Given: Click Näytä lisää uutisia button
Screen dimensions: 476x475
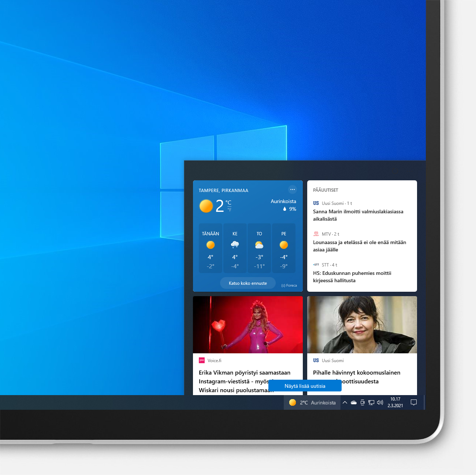Looking at the screenshot, I should (x=305, y=386).
